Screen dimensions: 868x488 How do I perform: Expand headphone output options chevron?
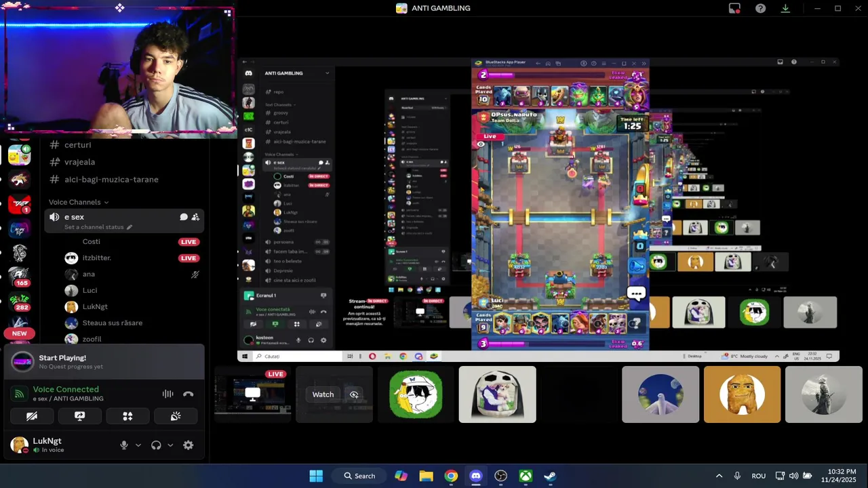(x=170, y=445)
